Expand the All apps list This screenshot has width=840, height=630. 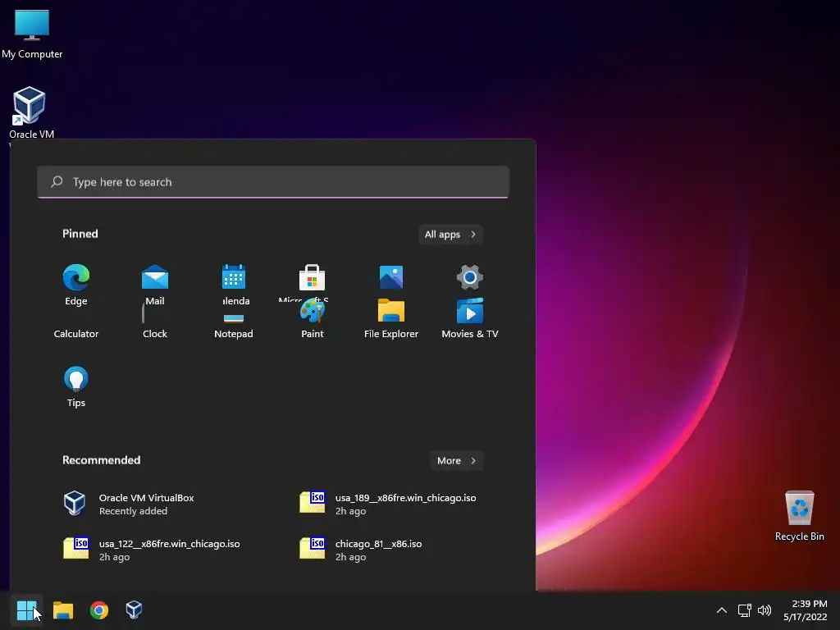(x=450, y=234)
